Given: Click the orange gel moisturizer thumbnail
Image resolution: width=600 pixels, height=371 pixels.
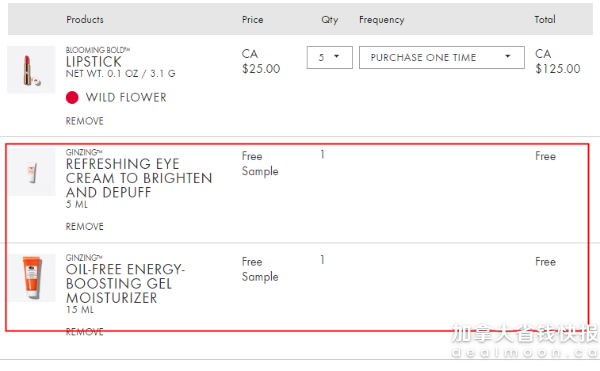Looking at the screenshot, I should click(x=31, y=278).
